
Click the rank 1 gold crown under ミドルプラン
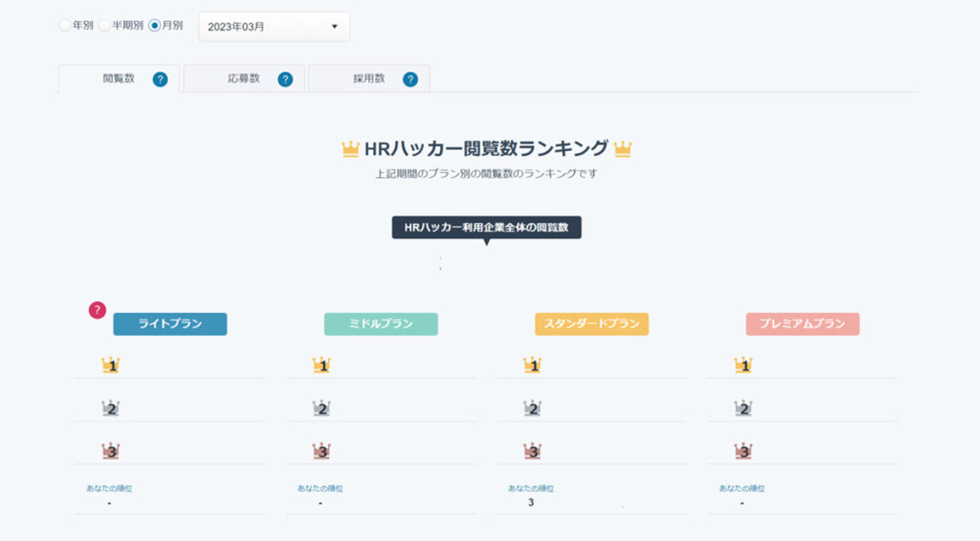click(321, 365)
